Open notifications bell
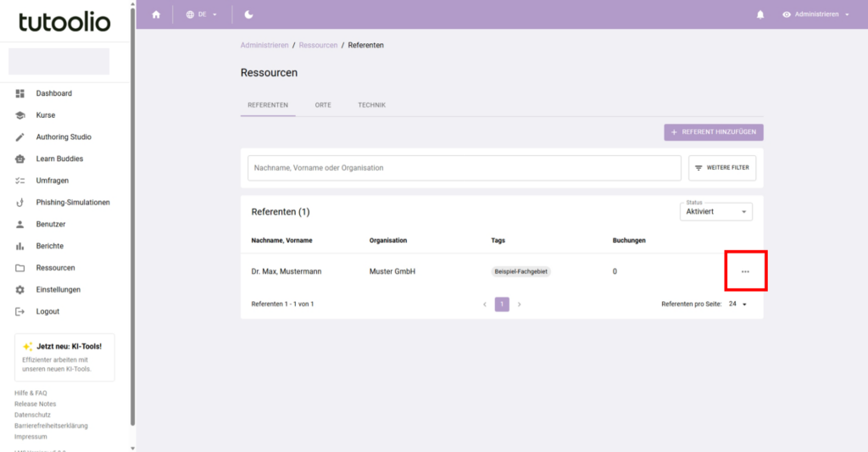The height and width of the screenshot is (452, 868). click(760, 14)
